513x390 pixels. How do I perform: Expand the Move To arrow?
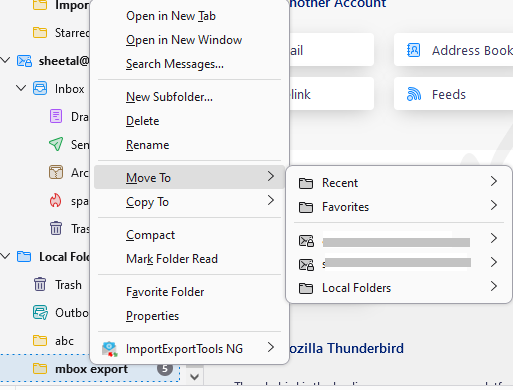(271, 176)
